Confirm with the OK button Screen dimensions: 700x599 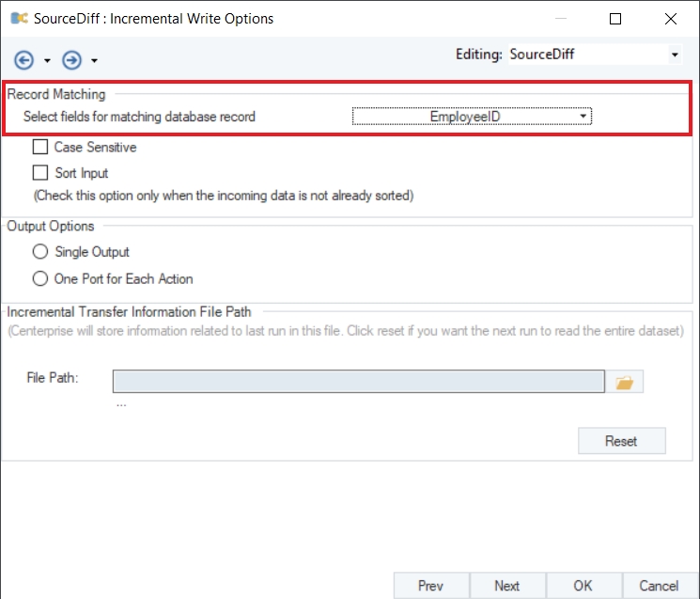point(583,585)
